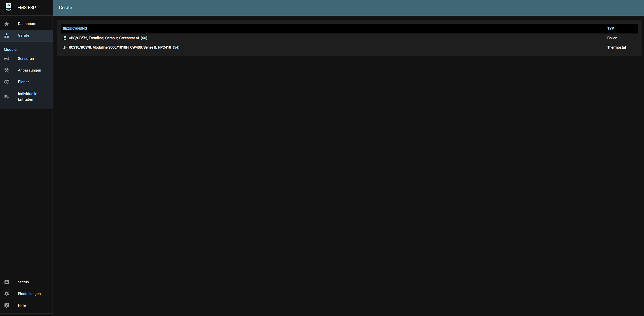Click the Boiler type cell
This screenshot has width=644, height=316.
[x=612, y=38]
